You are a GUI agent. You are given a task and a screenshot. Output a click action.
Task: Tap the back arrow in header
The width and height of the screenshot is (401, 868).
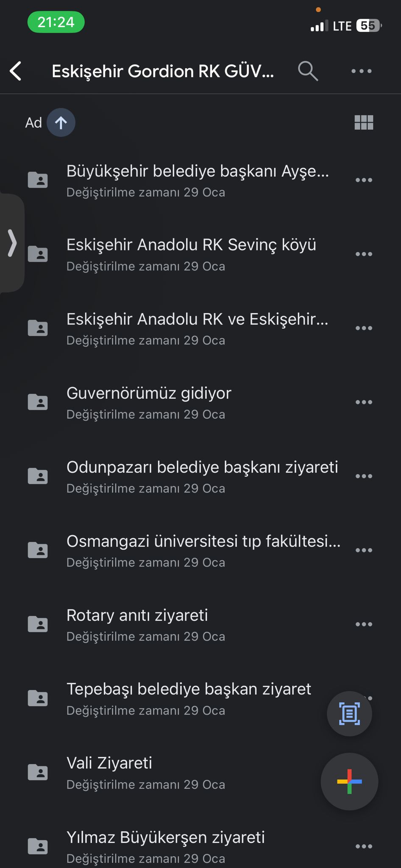pyautogui.click(x=16, y=71)
